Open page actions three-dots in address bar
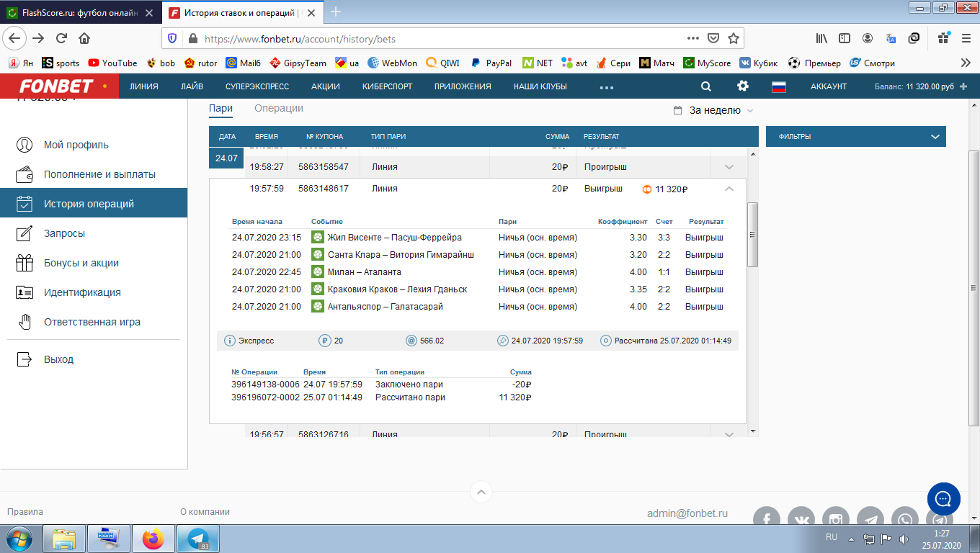980x553 pixels. click(692, 38)
